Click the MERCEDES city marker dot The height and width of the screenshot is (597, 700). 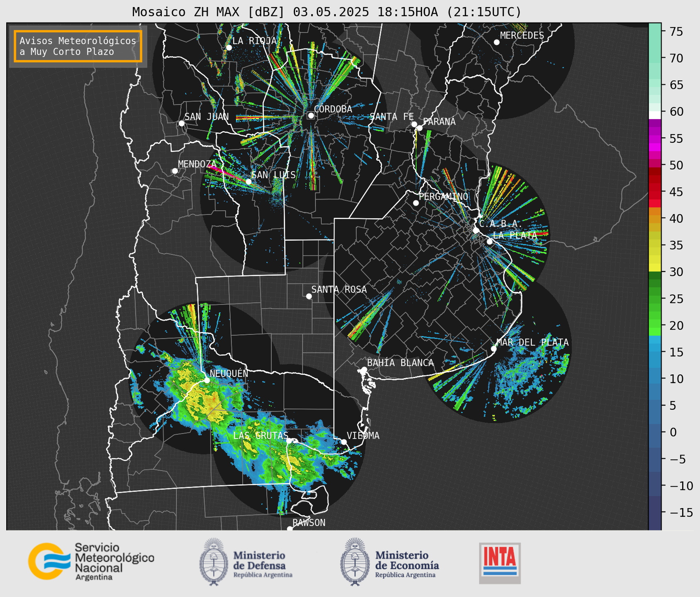tap(497, 42)
